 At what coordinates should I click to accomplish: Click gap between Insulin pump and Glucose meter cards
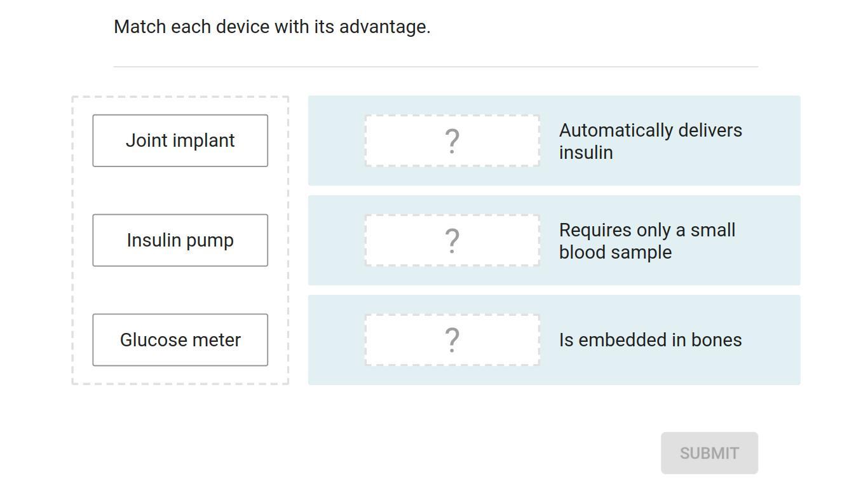click(180, 290)
